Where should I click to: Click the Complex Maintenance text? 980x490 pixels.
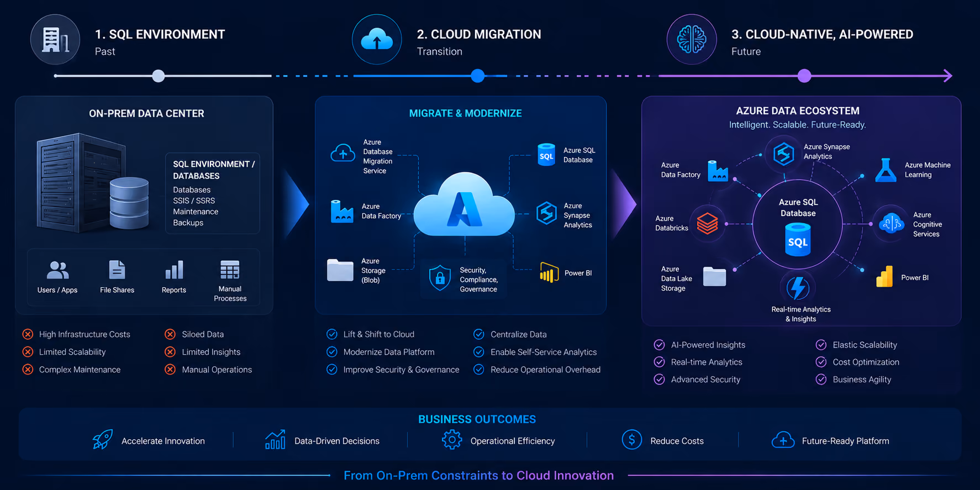coord(80,370)
